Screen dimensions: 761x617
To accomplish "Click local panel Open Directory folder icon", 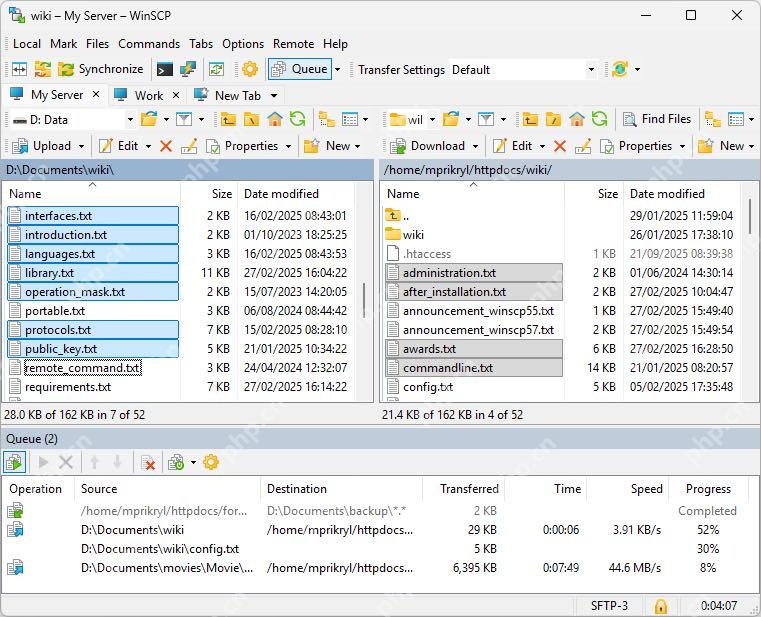I will tap(149, 119).
